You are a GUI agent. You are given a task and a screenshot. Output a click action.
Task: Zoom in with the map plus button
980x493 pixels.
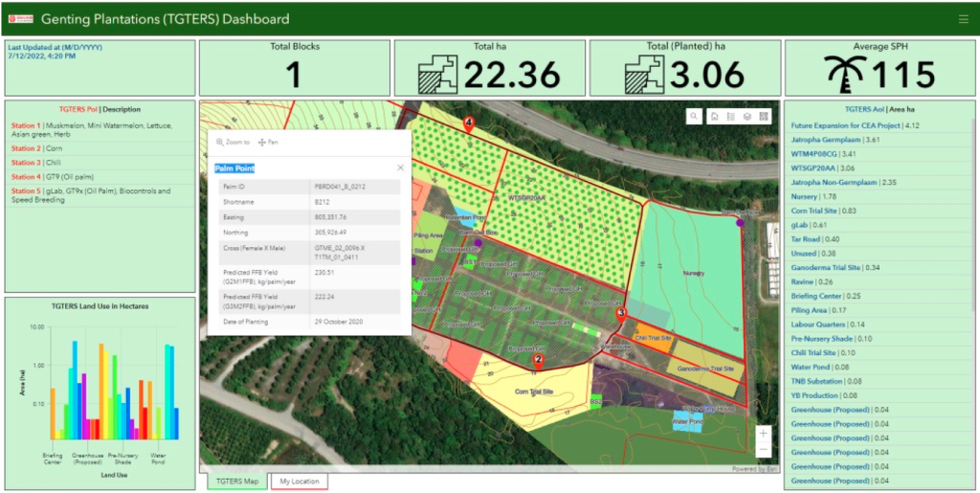pos(763,433)
